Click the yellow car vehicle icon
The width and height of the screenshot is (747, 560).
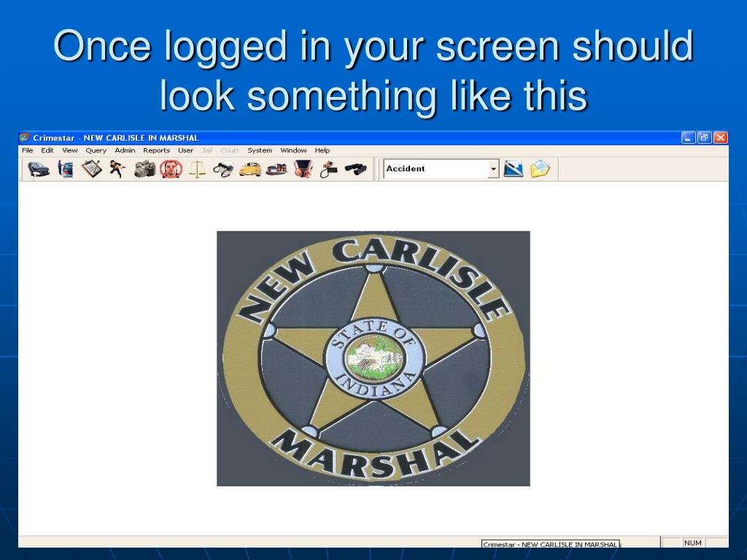point(249,169)
